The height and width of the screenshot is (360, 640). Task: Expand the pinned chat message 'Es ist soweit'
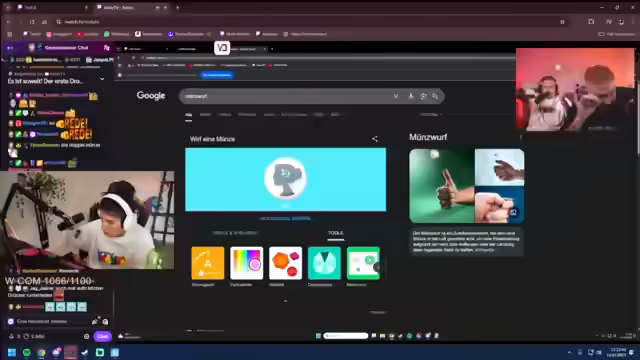tap(102, 79)
